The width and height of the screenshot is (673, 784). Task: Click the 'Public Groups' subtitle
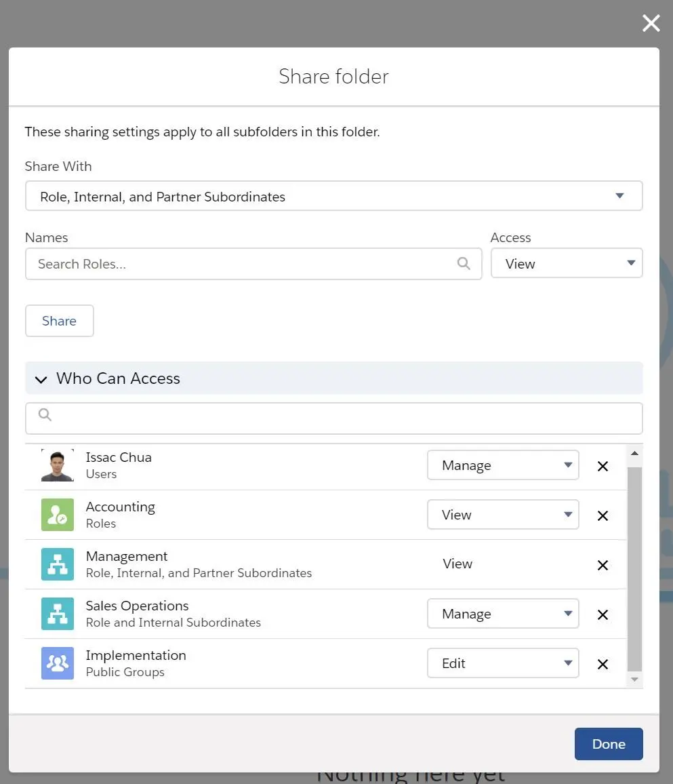coord(125,672)
